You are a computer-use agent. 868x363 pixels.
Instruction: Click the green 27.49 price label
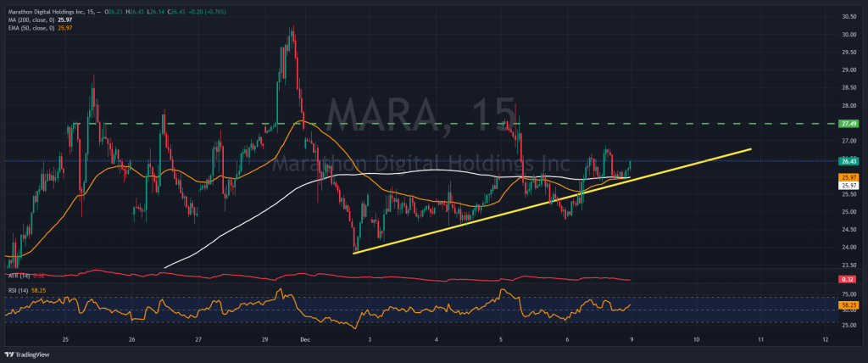click(848, 123)
